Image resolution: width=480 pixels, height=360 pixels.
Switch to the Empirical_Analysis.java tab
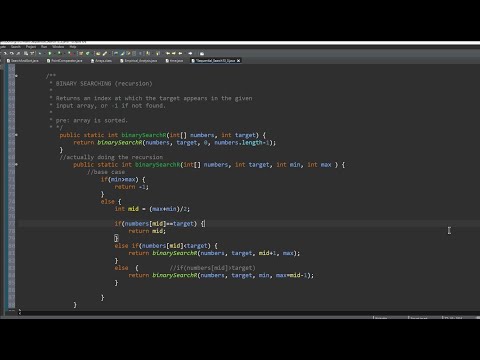click(138, 61)
